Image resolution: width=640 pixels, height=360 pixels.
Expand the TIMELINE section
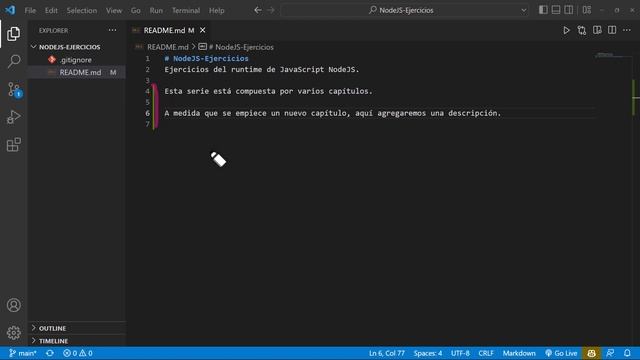click(x=77, y=341)
